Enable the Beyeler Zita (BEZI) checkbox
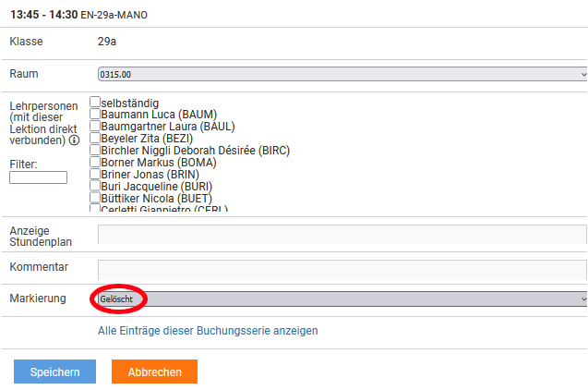Screen dimensions: 588x390 coord(95,139)
